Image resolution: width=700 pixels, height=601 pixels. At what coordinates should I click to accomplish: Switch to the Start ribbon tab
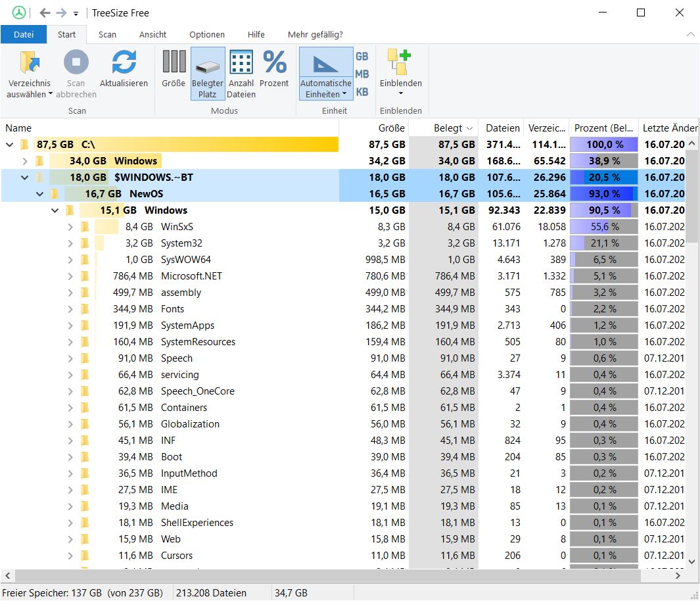(x=66, y=34)
